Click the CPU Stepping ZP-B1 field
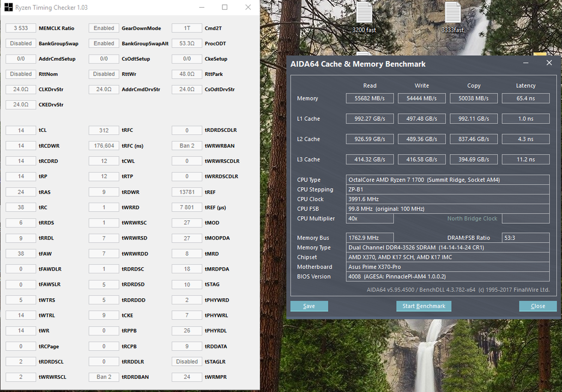The height and width of the screenshot is (392, 562). [x=448, y=189]
